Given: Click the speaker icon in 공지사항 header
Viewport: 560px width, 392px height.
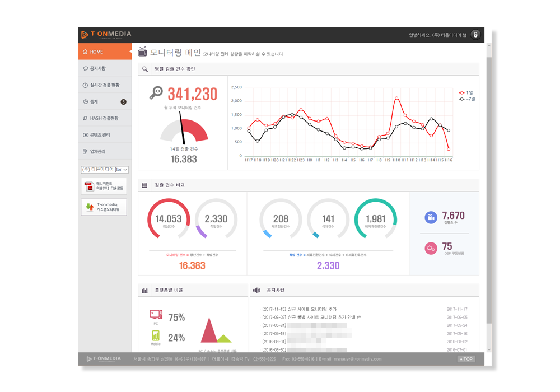Looking at the screenshot, I should pos(256,290).
